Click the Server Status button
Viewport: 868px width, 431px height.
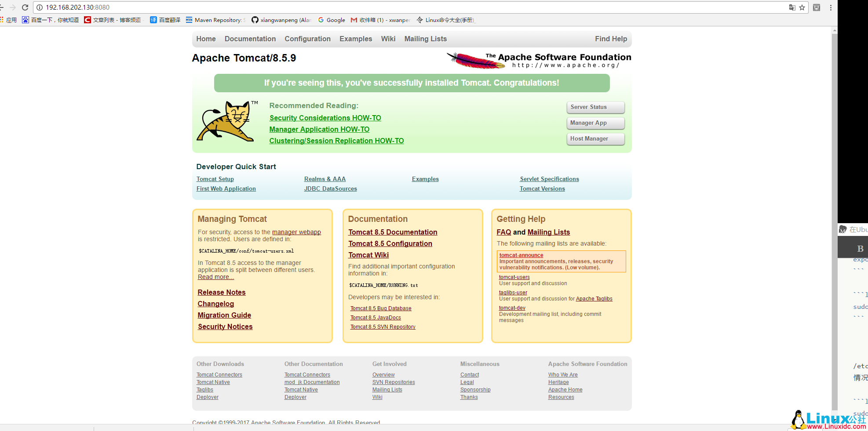click(595, 107)
